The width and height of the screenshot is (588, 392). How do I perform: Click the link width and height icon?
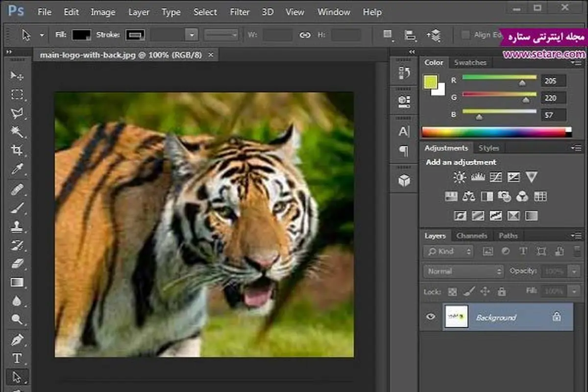(305, 35)
